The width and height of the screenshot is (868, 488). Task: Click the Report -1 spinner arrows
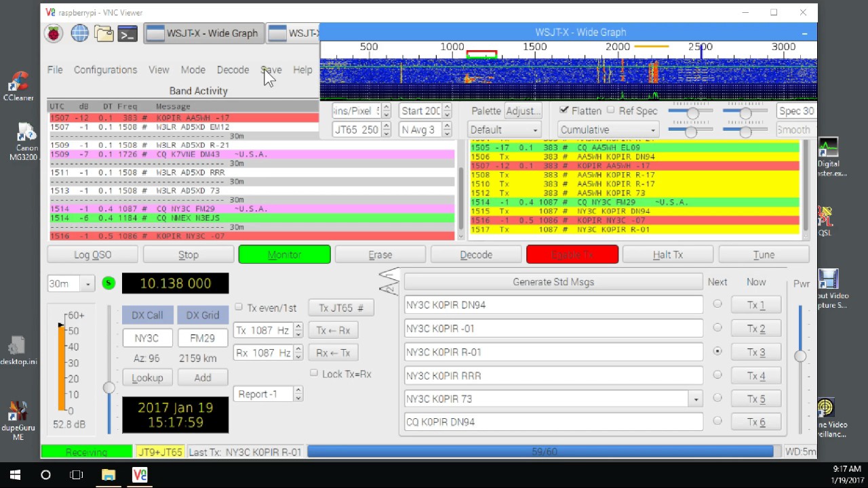point(298,394)
